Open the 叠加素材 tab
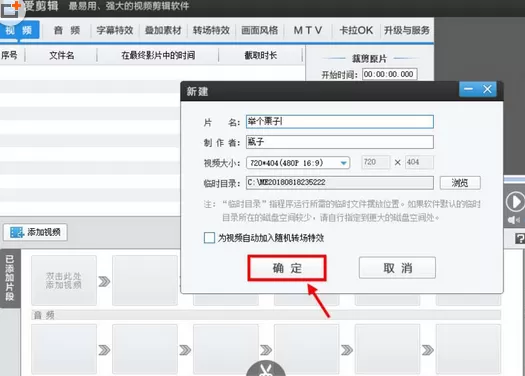This screenshot has width=525, height=376. click(x=163, y=30)
